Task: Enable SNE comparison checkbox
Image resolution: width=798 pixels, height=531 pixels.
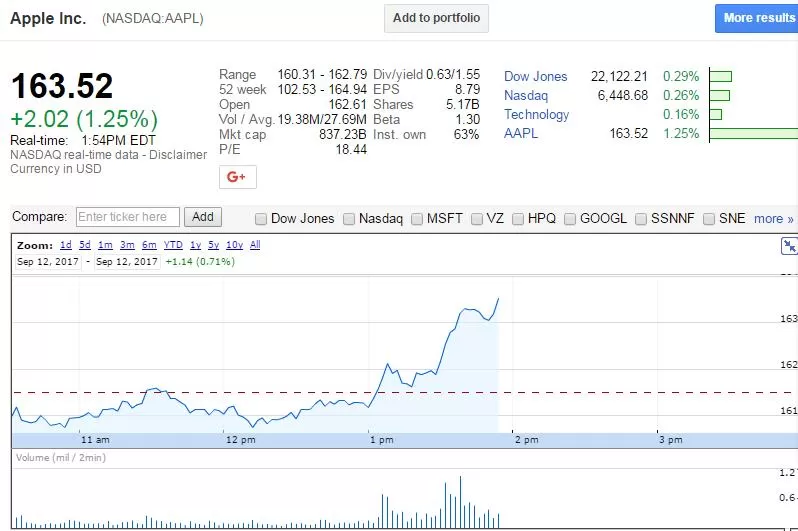Action: pos(708,219)
